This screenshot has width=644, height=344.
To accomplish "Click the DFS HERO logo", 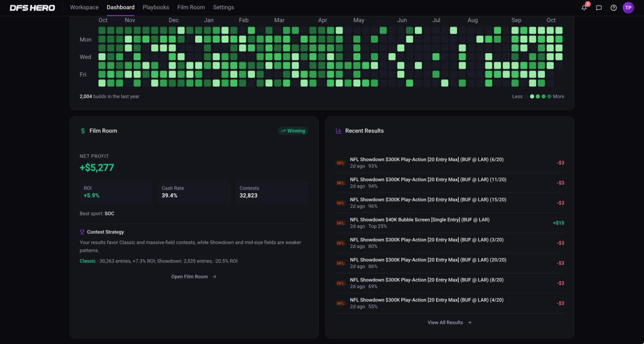I will [x=32, y=8].
